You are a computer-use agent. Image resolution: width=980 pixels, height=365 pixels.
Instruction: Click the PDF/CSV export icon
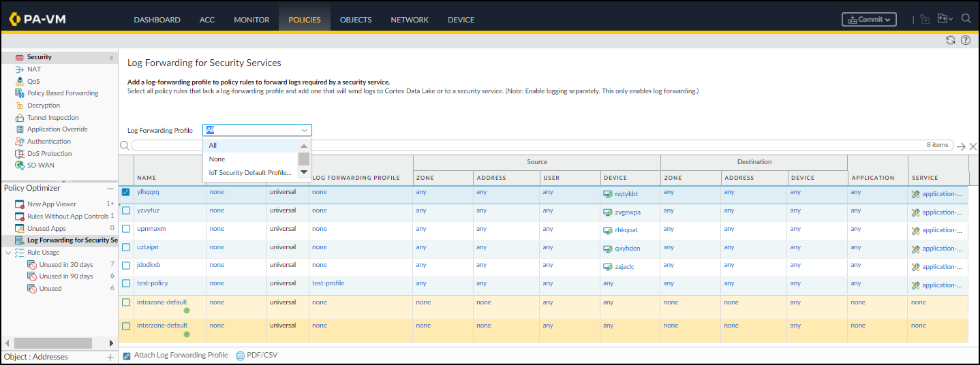coord(240,355)
